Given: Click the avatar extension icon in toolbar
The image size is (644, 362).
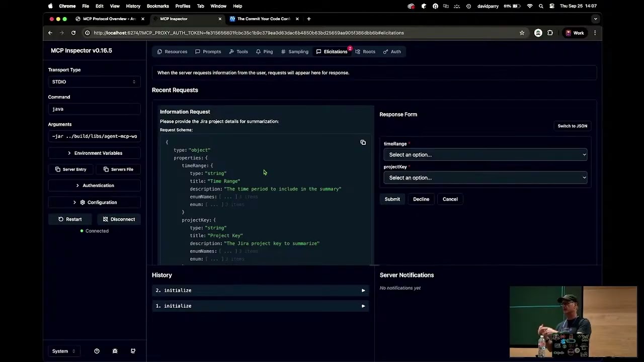Looking at the screenshot, I should pyautogui.click(x=538, y=33).
